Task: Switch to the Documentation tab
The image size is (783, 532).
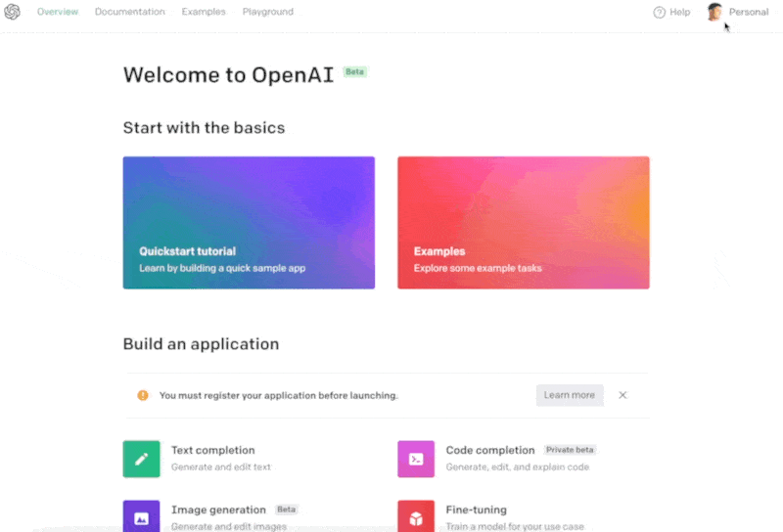Action: (x=130, y=12)
